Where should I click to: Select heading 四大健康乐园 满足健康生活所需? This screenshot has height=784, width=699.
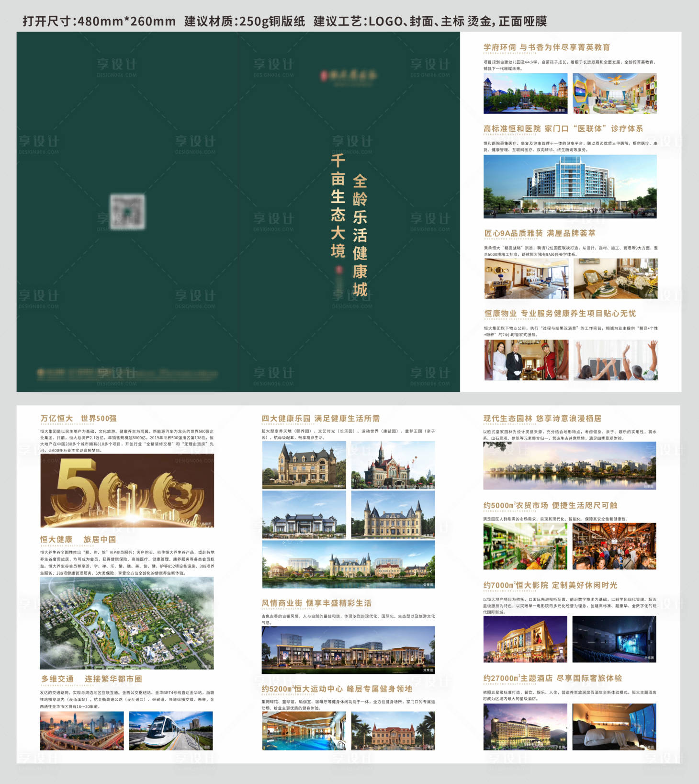pyautogui.click(x=321, y=418)
